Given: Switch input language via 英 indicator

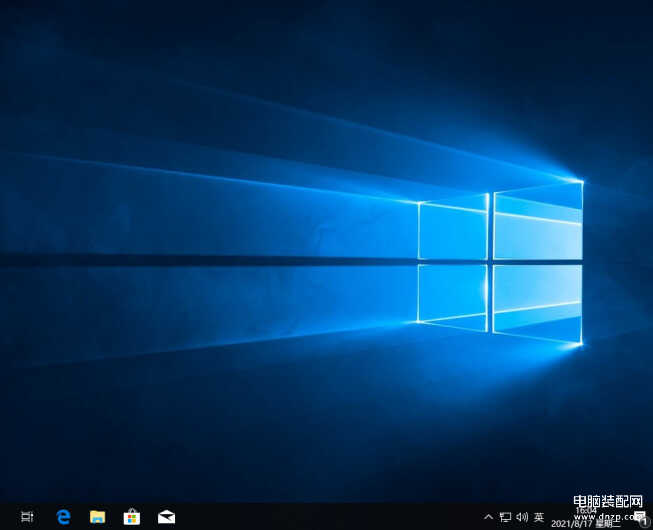Looking at the screenshot, I should click(x=539, y=517).
